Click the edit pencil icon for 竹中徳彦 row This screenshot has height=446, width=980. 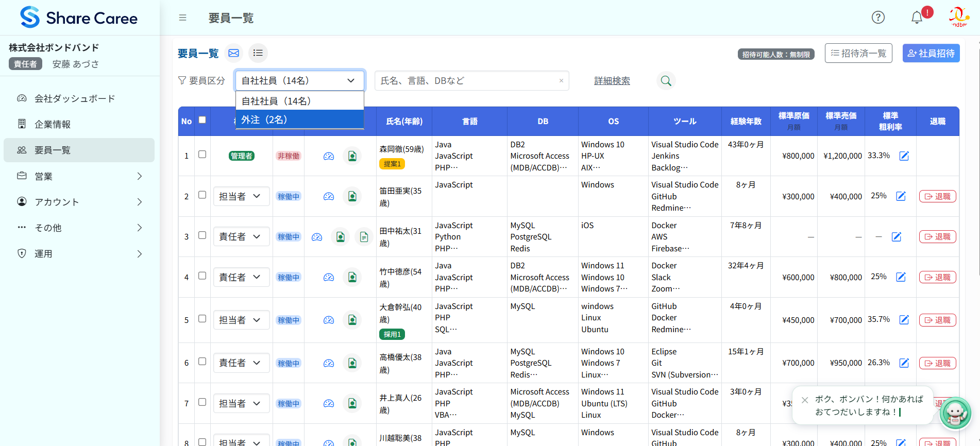(x=901, y=277)
